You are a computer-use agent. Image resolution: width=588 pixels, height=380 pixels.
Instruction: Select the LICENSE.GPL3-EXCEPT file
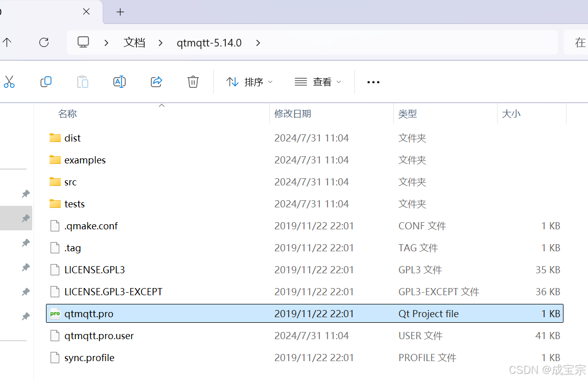304,292
